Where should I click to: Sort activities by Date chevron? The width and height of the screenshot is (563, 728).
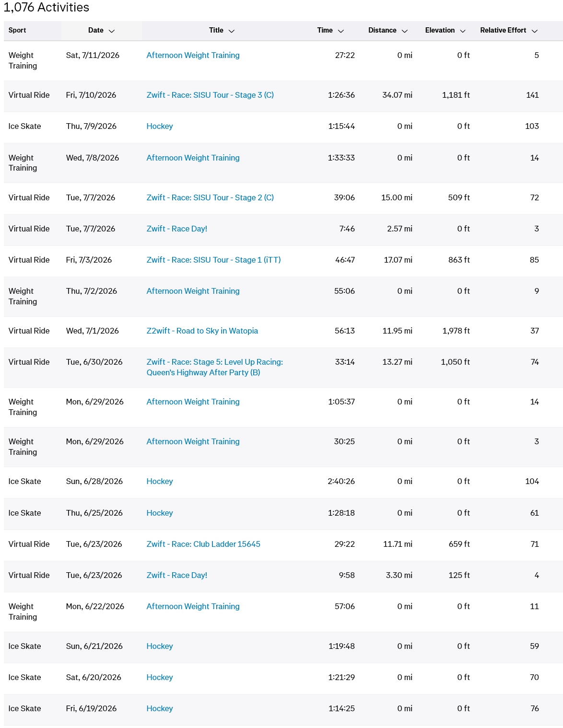coord(112,31)
